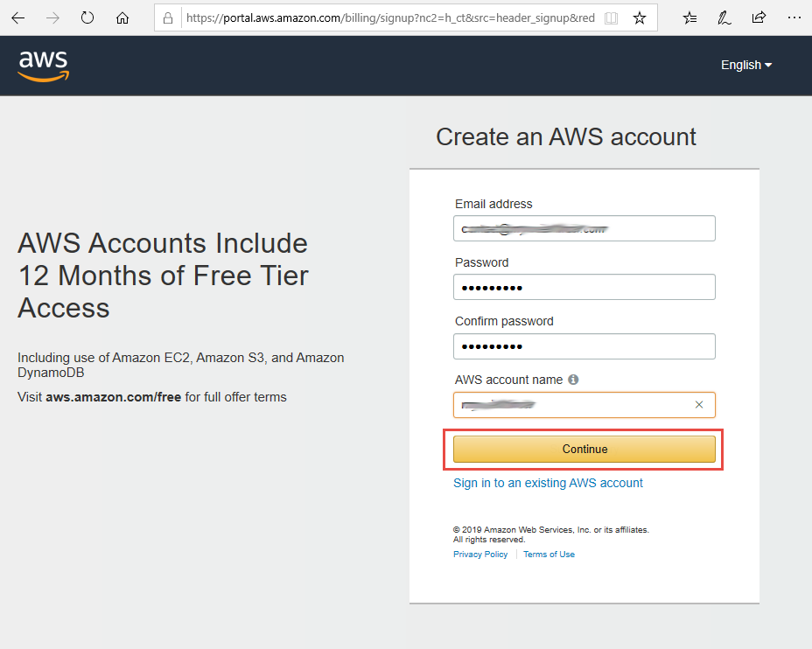Expand the English language dropdown

746,66
